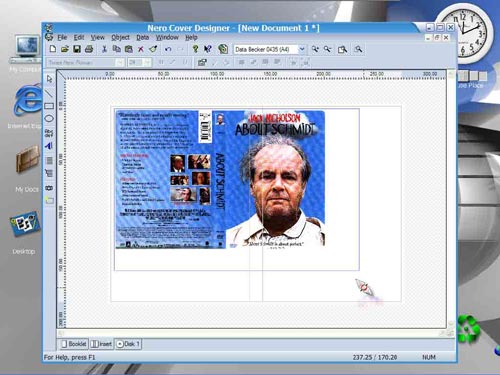Open the Data menu
500x375 pixels.
tap(142, 37)
